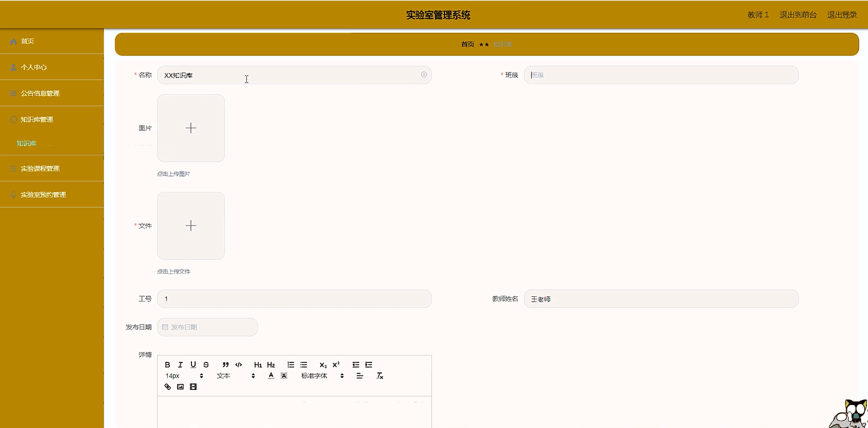Click the 知识库 breadcrumb item
Image resolution: width=868 pixels, height=428 pixels.
point(503,44)
